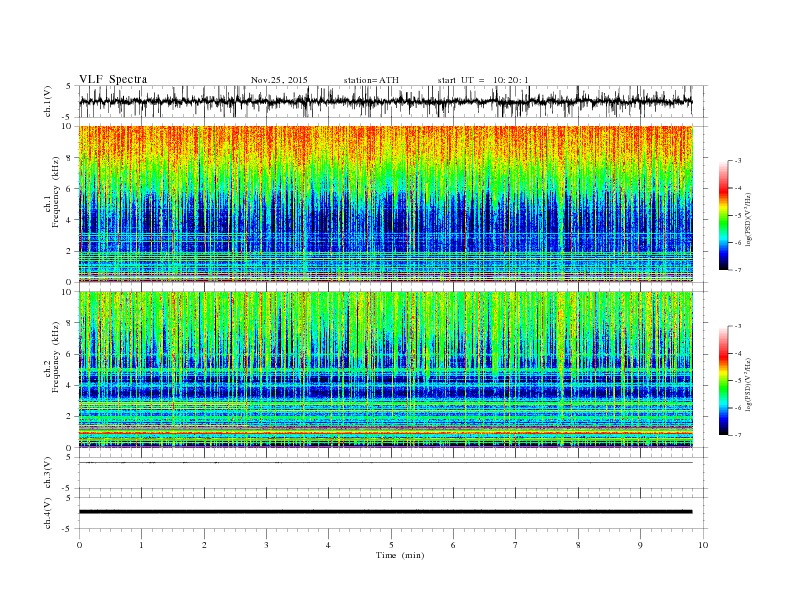
Task: Click the "8" tick on the time axis
Action: 578,545
